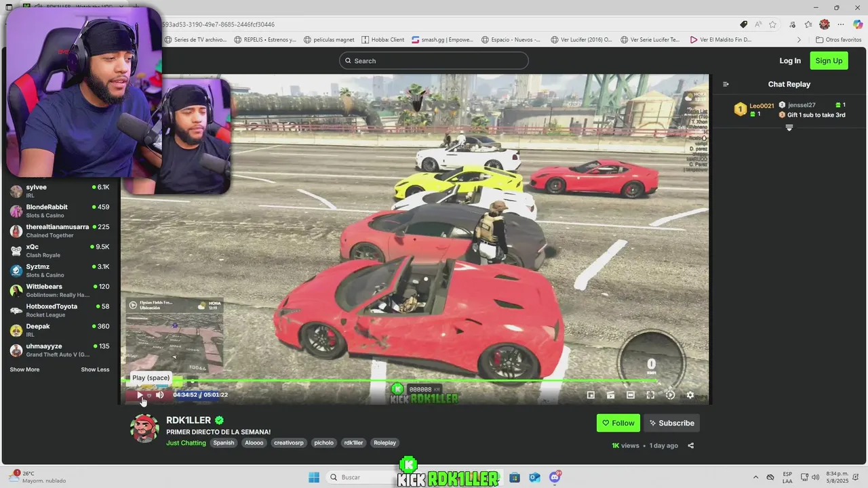Mute the video player volume

click(x=160, y=395)
